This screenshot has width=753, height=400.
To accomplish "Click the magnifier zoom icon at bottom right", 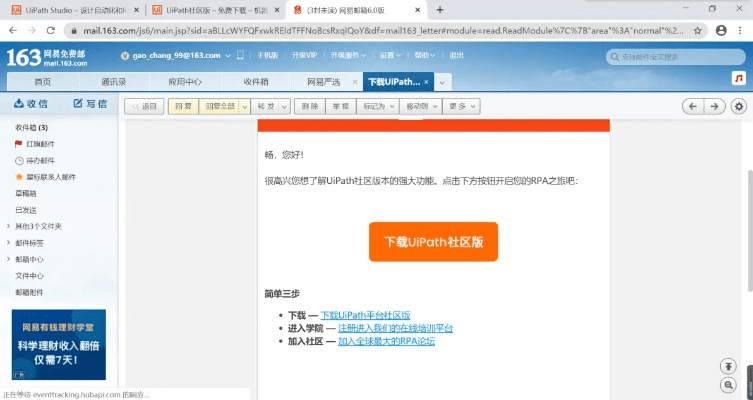I will point(729,385).
